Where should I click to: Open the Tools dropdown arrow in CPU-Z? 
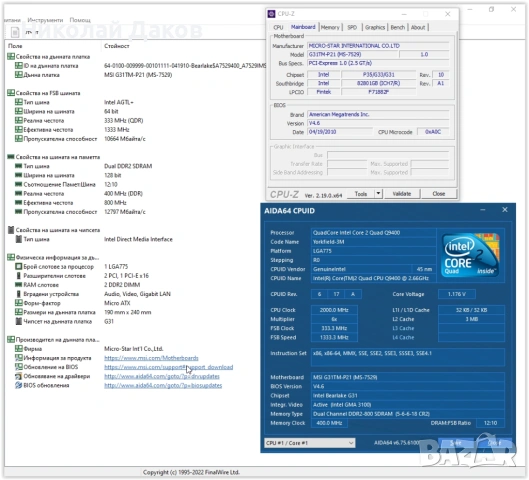pos(378,194)
